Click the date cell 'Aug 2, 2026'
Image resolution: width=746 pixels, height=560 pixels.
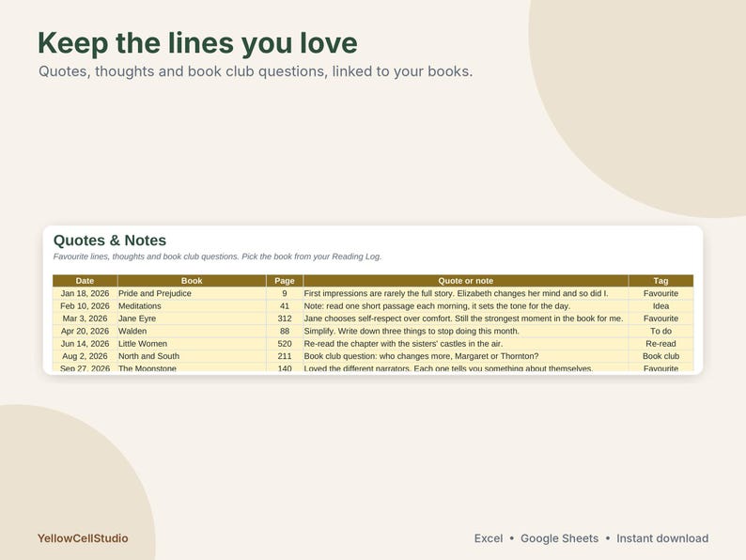85,356
